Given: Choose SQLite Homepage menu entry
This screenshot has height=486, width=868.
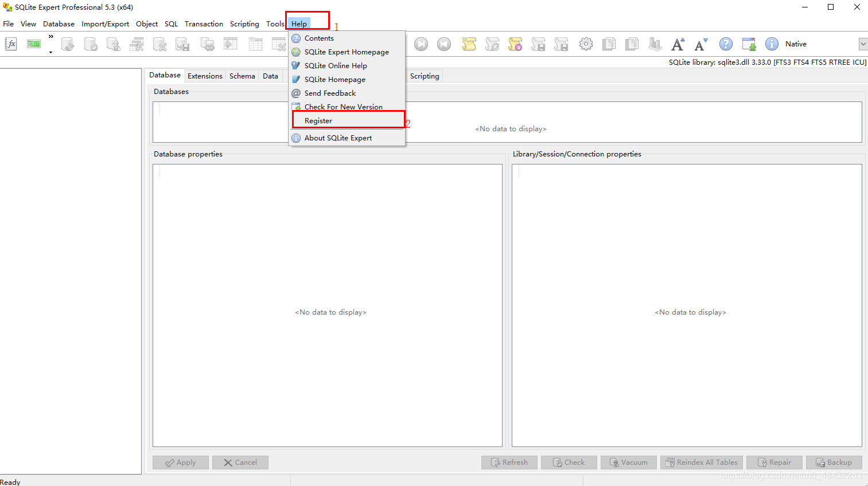Looking at the screenshot, I should (x=347, y=80).
